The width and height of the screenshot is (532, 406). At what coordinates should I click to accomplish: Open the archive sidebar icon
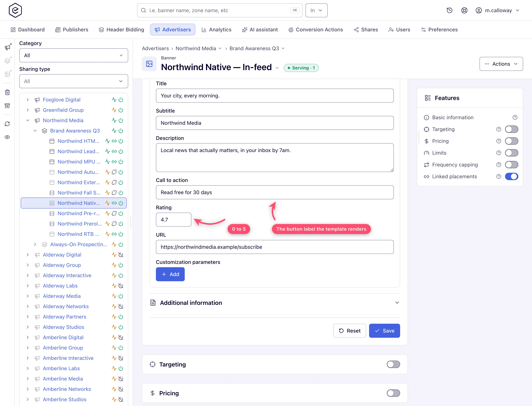pos(7,106)
